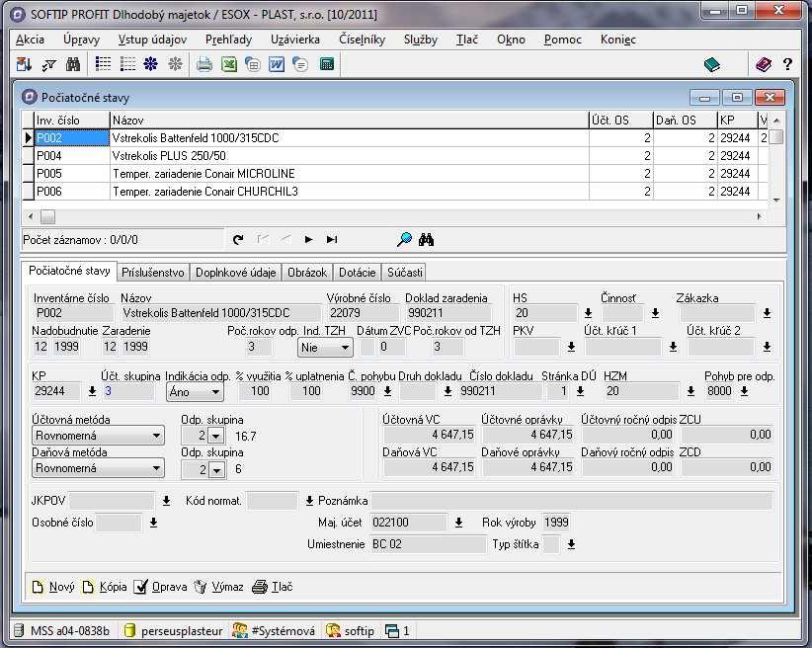
Task: Open the Vstup údajov menu
Action: click(152, 40)
